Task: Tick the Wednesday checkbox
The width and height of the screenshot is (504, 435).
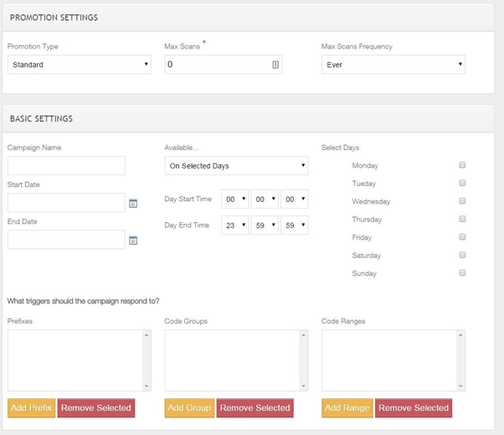Action: click(x=462, y=201)
